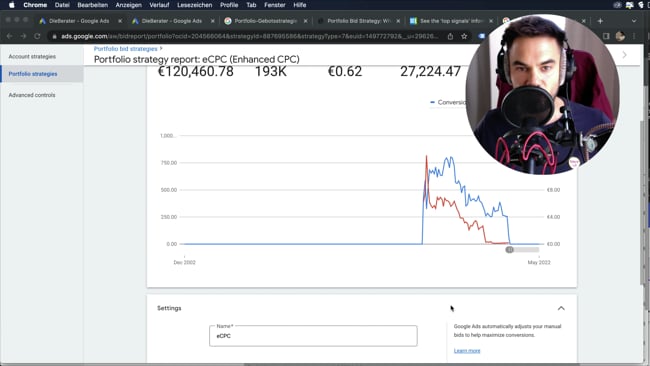The height and width of the screenshot is (366, 650).
Task: Click the May 2022 axis label
Action: 539,262
